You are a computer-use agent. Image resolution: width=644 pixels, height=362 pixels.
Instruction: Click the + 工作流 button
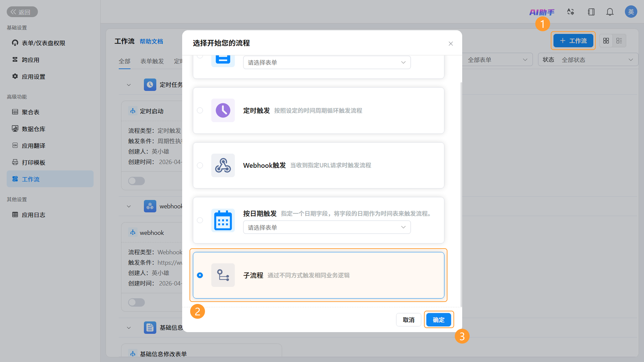pyautogui.click(x=573, y=41)
